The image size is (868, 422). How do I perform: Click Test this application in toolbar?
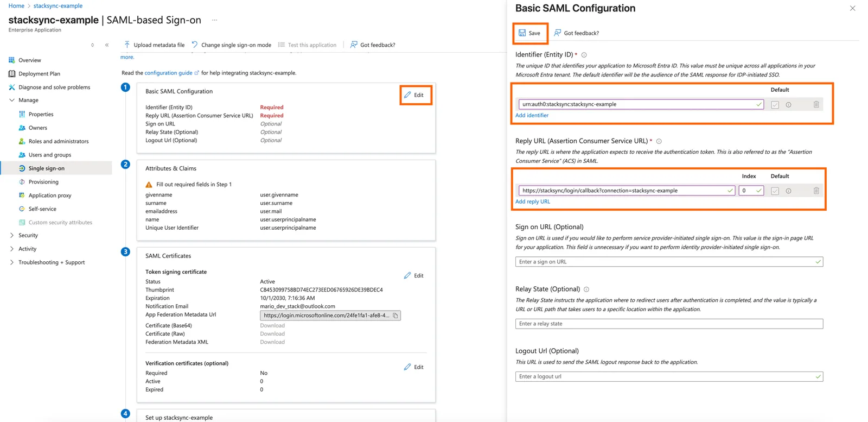click(x=307, y=45)
